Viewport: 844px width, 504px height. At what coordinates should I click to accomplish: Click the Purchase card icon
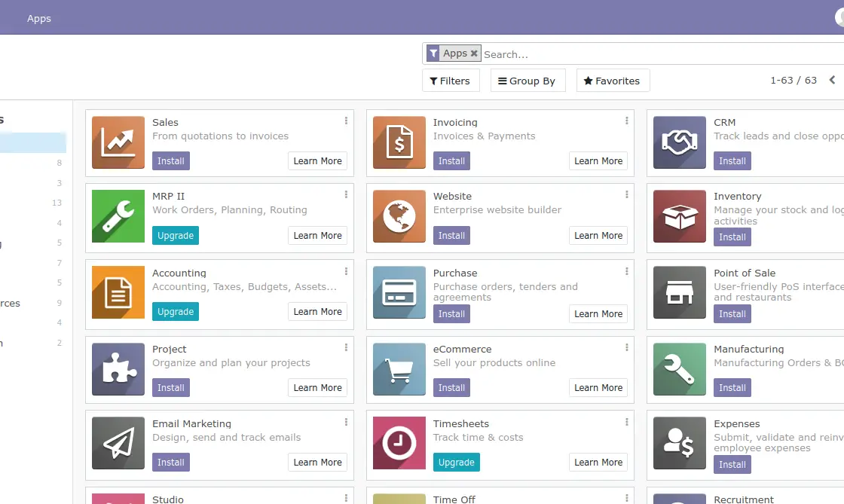click(399, 292)
